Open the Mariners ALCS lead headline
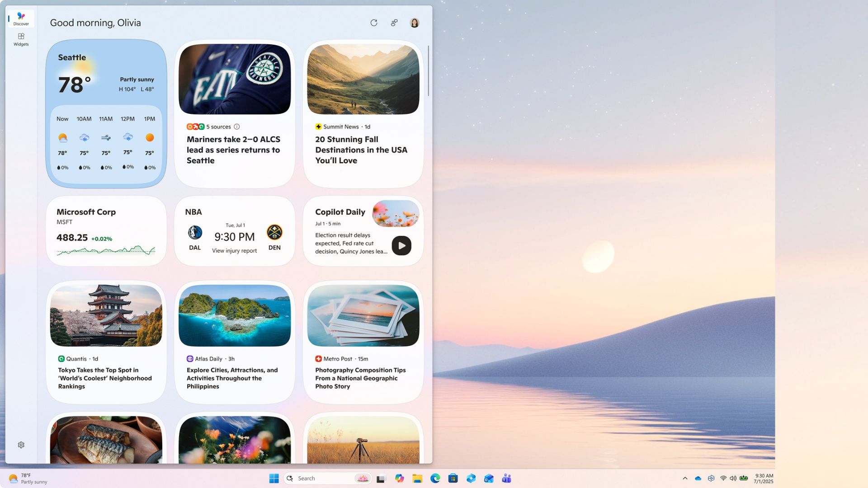Viewport: 868px width, 488px height. coord(233,150)
